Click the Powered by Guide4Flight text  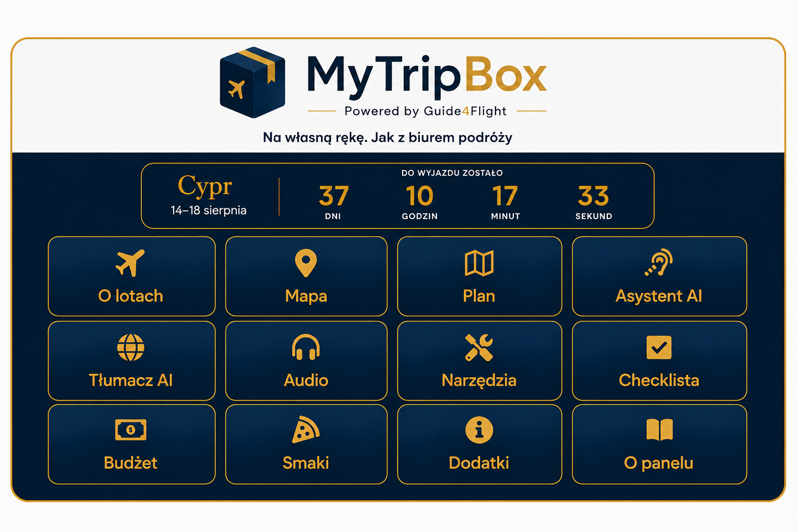(425, 111)
